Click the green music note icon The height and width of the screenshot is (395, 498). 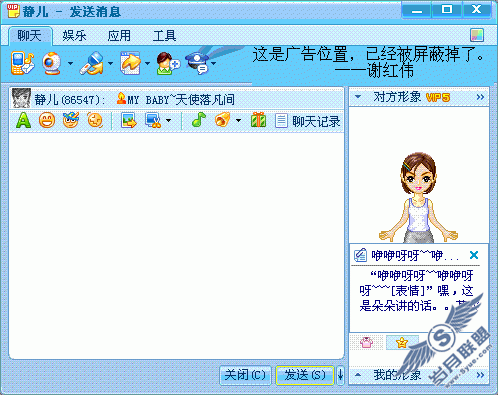pos(199,120)
